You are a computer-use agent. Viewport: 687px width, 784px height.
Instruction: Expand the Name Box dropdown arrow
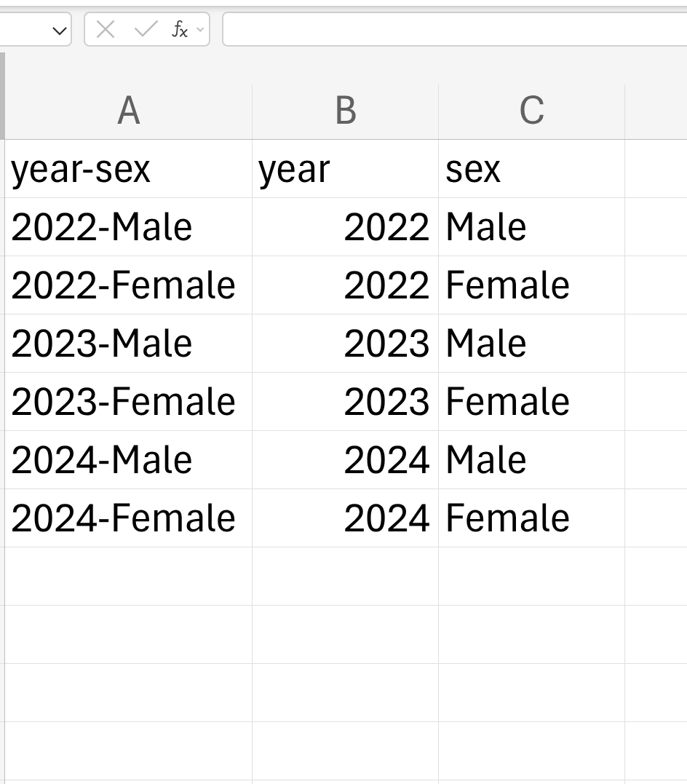pos(59,31)
